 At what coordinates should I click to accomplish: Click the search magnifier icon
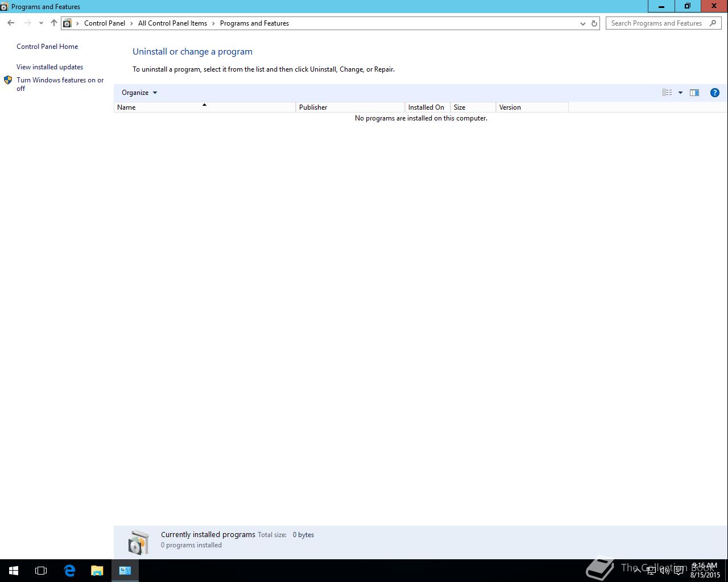(x=714, y=23)
